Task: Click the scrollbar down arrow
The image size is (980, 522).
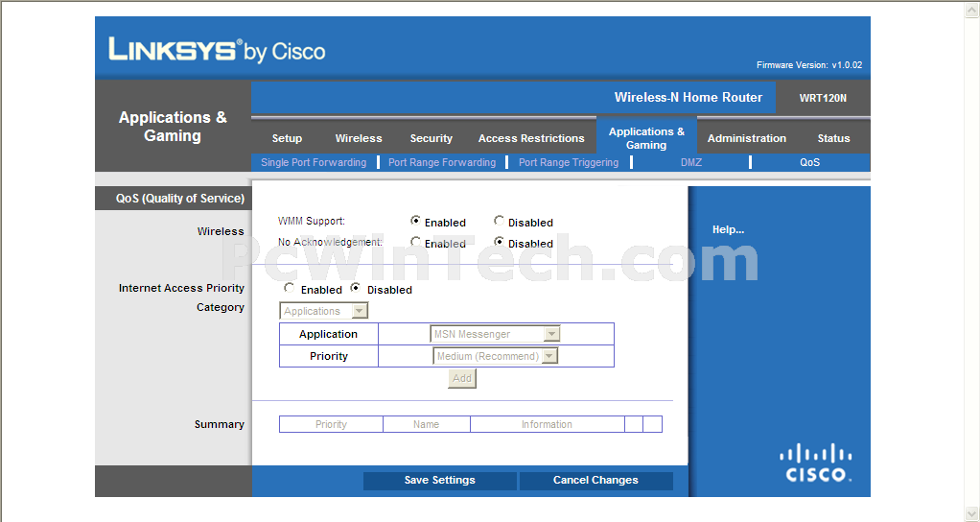Action: point(972,513)
